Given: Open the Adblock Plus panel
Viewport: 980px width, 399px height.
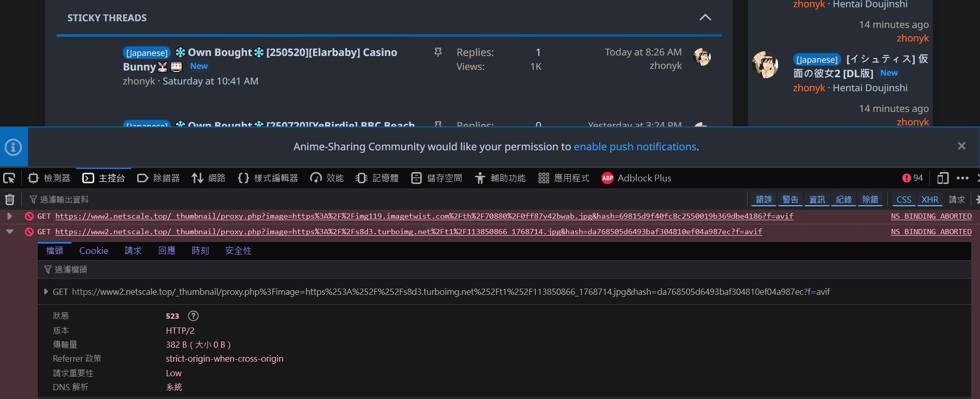Looking at the screenshot, I should coord(636,178).
